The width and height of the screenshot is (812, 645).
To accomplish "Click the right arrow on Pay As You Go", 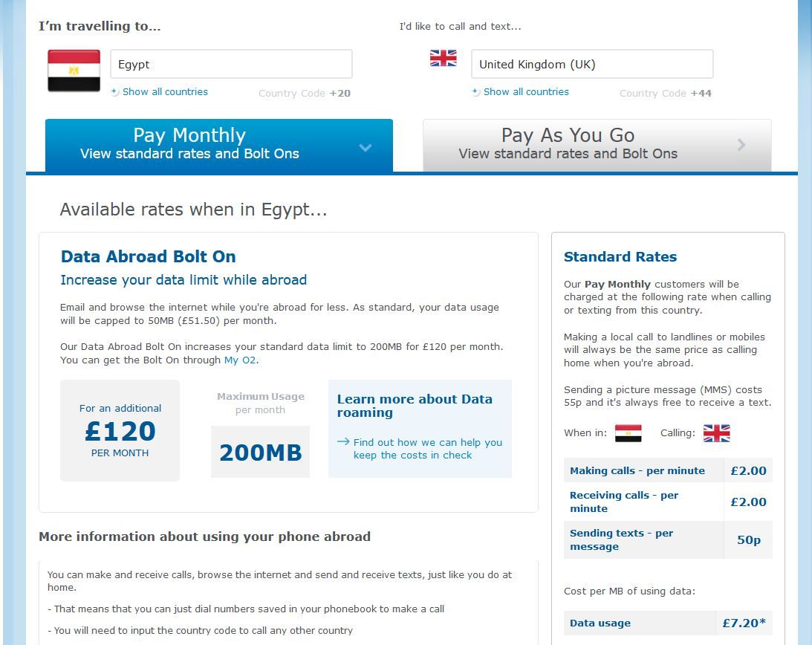I will tap(740, 145).
